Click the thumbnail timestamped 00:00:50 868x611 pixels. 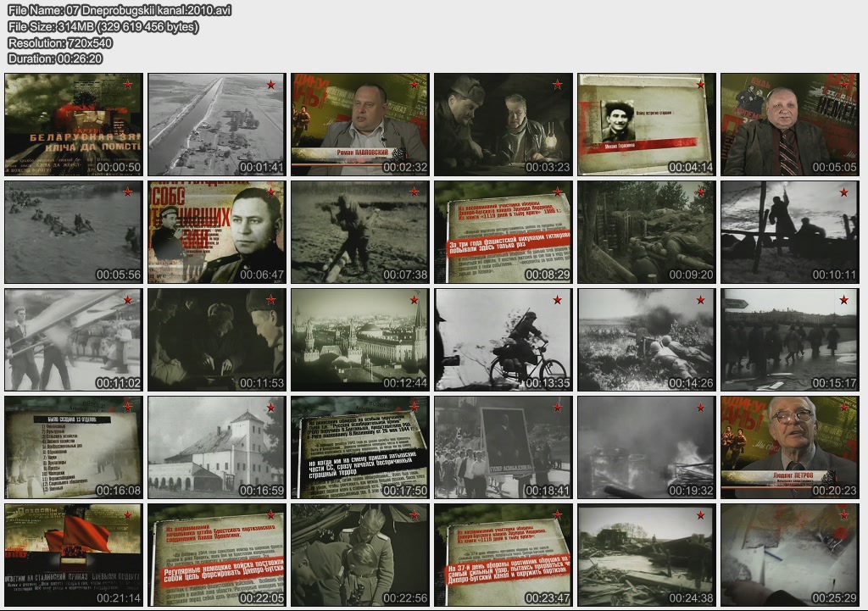click(x=73, y=124)
